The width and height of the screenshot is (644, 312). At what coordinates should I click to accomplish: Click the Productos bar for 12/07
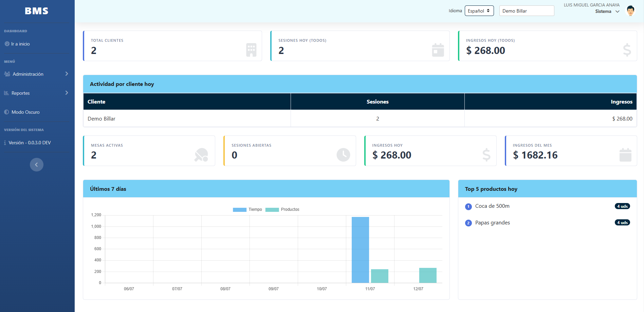tap(428, 275)
